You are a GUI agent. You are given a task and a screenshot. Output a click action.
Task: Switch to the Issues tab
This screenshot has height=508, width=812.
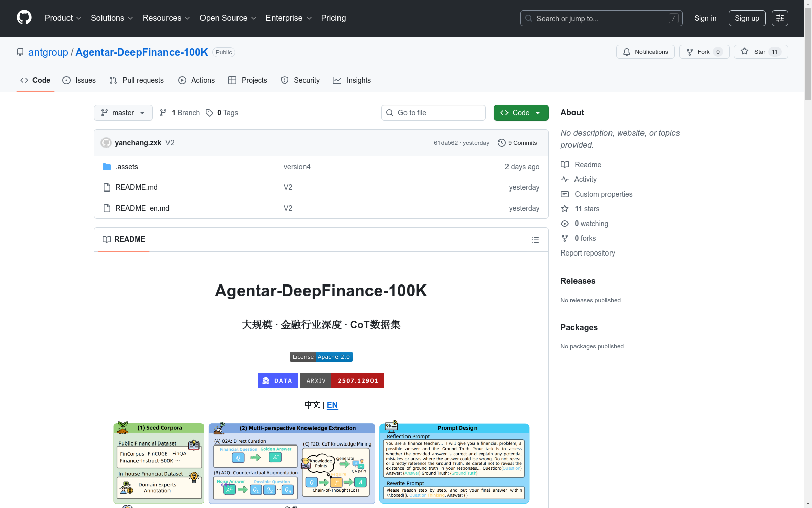[79, 80]
